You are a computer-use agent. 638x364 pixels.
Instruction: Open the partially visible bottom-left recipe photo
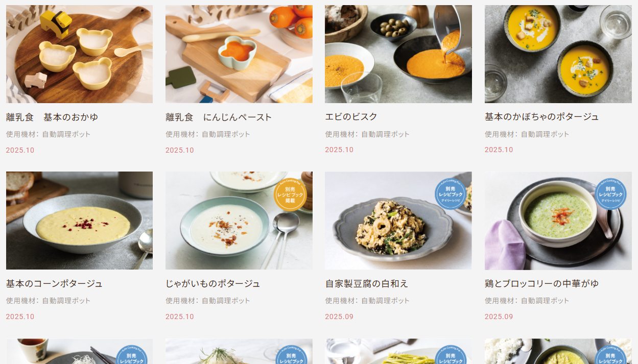coord(79,351)
